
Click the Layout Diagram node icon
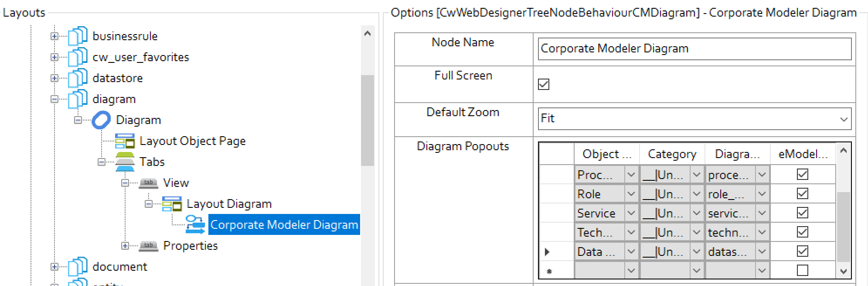coord(172,204)
